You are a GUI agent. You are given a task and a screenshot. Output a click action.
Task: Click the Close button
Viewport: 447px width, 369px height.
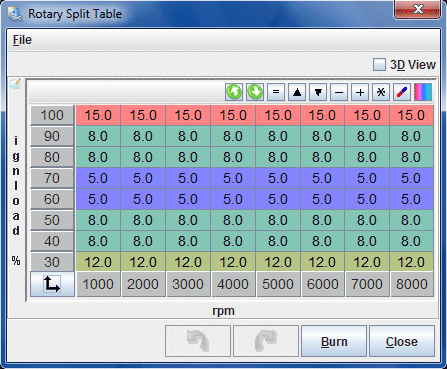coord(402,341)
